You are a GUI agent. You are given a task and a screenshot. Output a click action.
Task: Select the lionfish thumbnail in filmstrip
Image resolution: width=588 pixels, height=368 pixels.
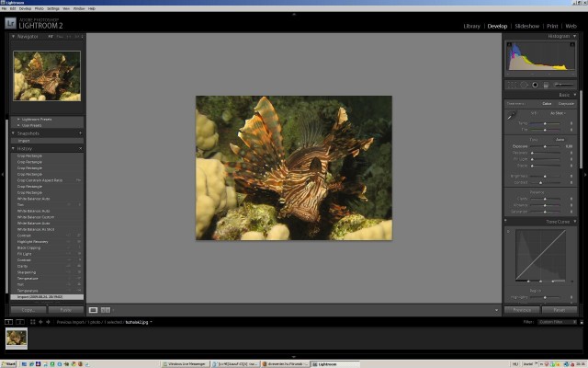[16, 339]
